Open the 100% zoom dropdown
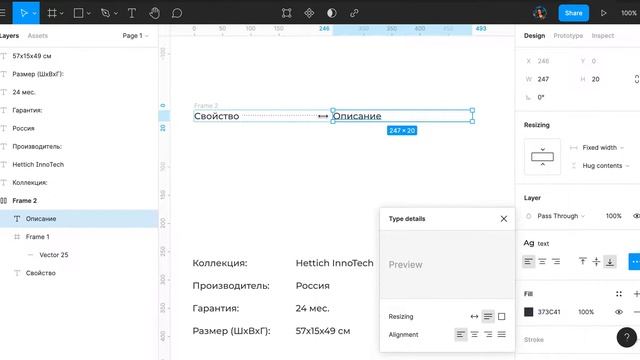Viewport: 640px width, 360px height. 629,13
